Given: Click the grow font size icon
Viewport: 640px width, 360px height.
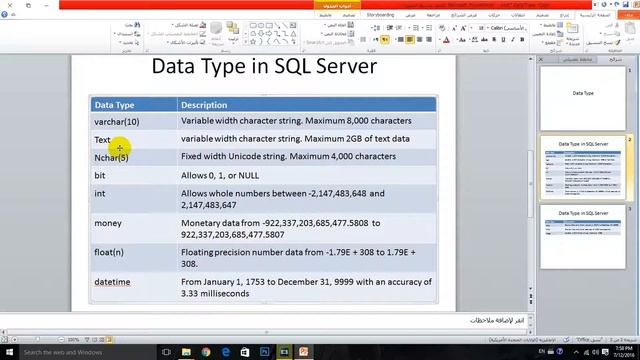Looking at the screenshot, I should point(463,28).
